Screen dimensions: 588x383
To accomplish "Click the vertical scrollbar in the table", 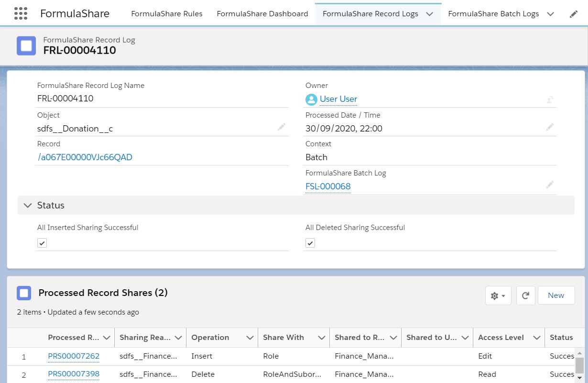I will coord(579,365).
